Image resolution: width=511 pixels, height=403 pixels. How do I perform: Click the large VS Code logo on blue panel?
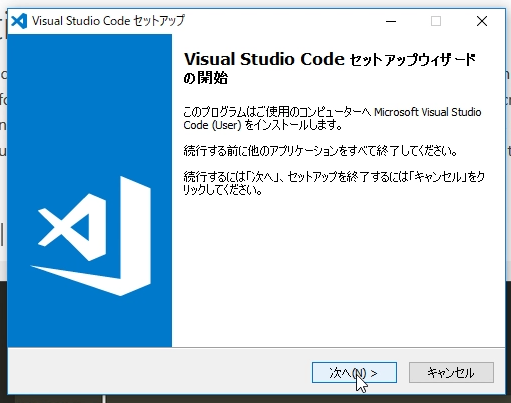(91, 236)
